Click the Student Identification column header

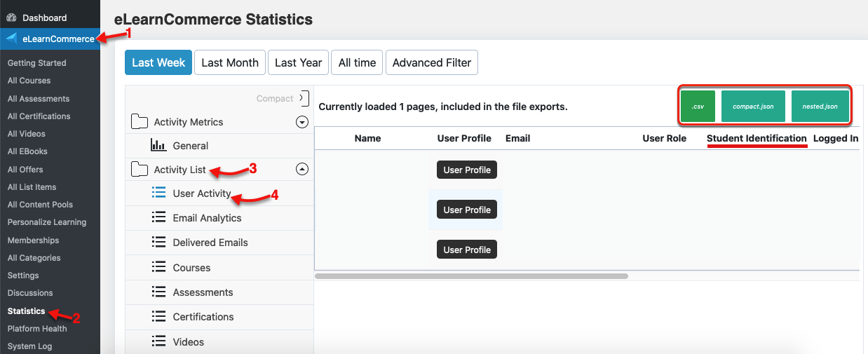[x=757, y=138]
